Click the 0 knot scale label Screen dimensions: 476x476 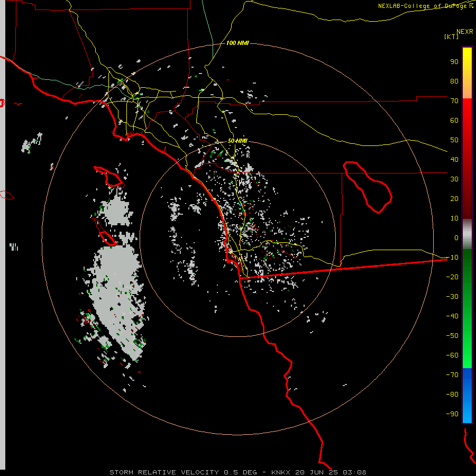[456, 237]
